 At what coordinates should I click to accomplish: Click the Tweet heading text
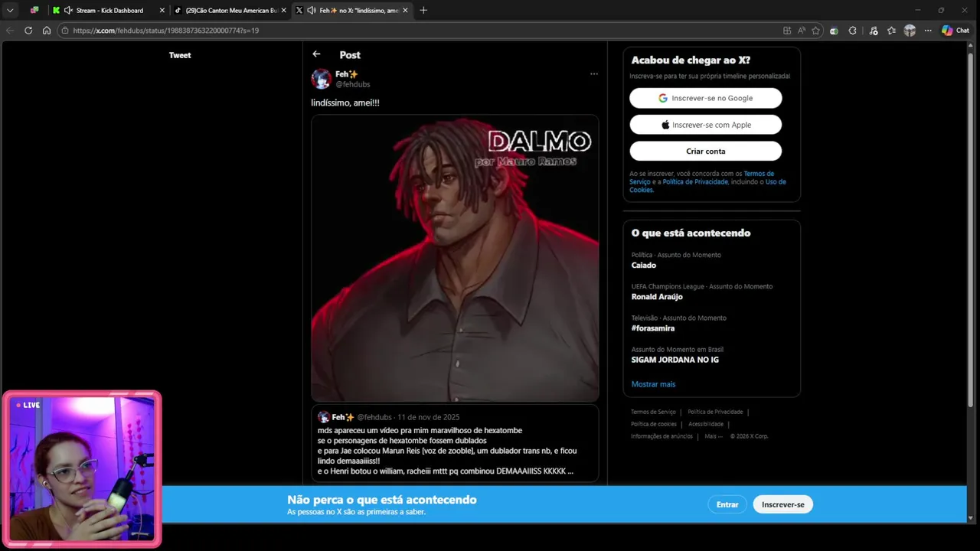(x=180, y=55)
